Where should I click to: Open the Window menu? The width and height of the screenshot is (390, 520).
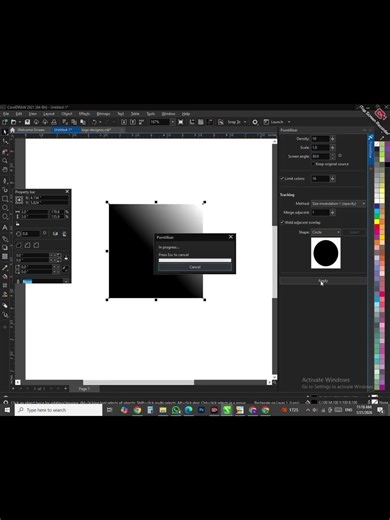point(168,114)
